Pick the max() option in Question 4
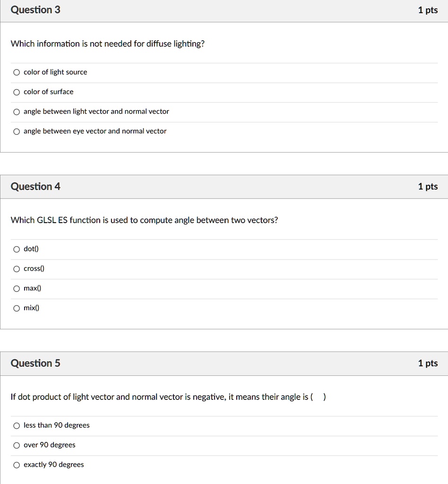This screenshot has width=448, height=484. tap(17, 288)
